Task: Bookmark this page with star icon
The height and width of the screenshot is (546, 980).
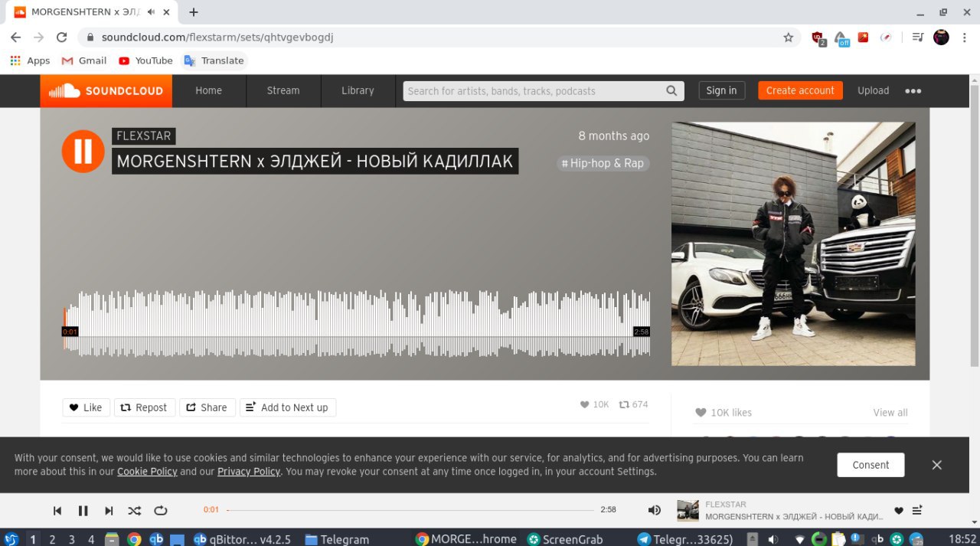Action: pos(789,38)
